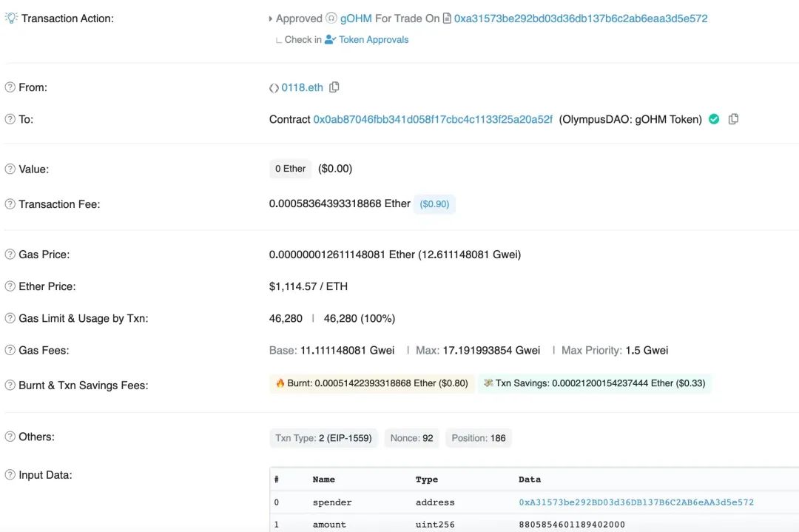Open the gOHM token link
This screenshot has width=799, height=532.
[356, 18]
